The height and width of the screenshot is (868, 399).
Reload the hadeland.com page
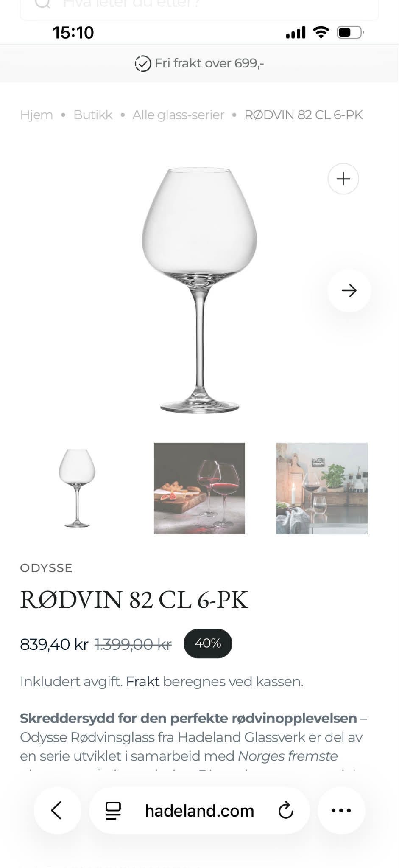point(286,810)
